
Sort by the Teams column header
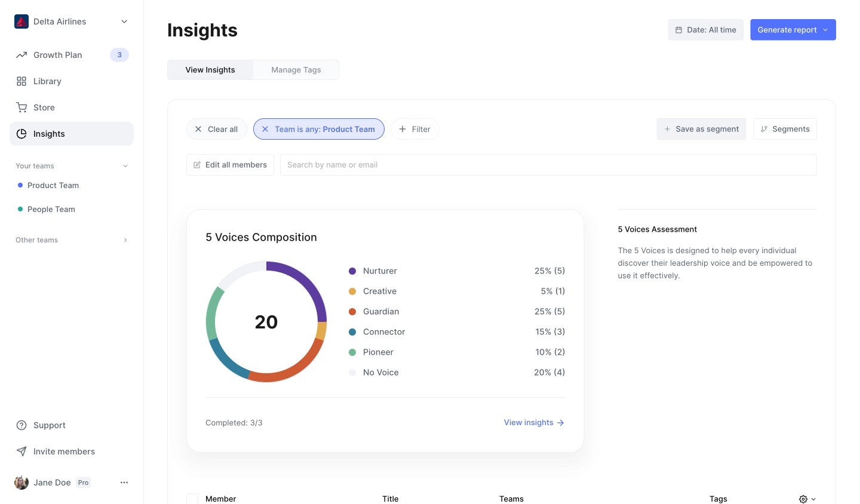[x=511, y=499]
